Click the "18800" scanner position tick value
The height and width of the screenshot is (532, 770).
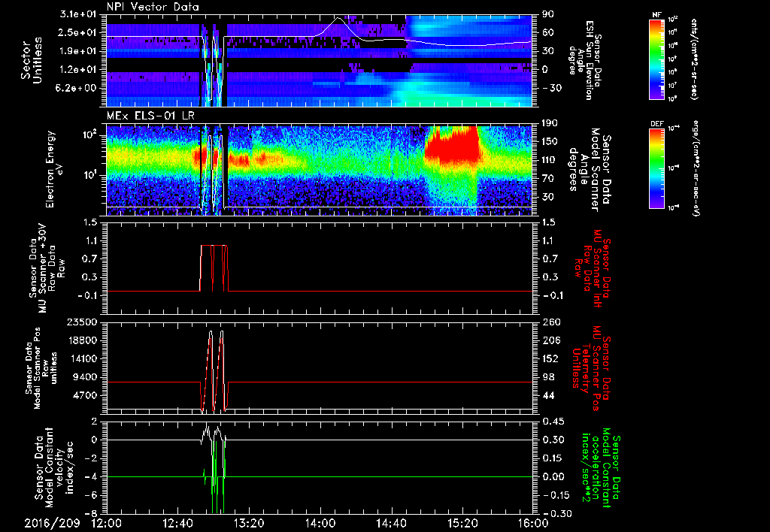(83, 340)
